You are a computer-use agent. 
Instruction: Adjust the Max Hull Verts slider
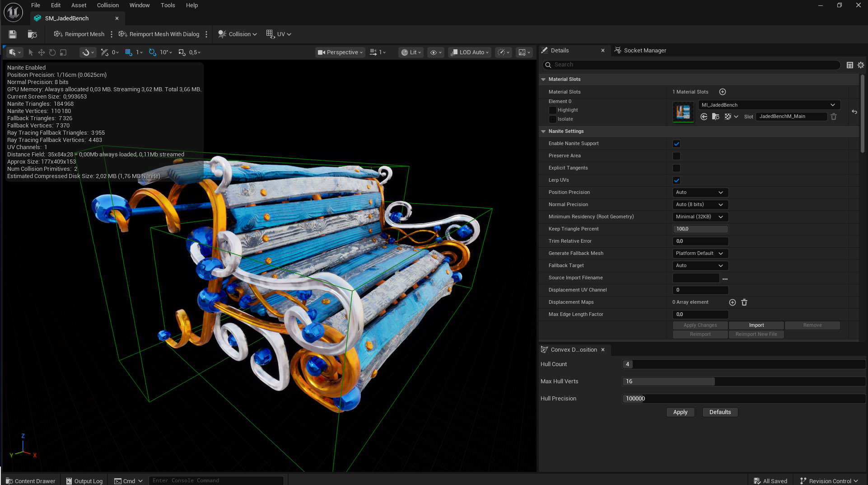click(714, 381)
